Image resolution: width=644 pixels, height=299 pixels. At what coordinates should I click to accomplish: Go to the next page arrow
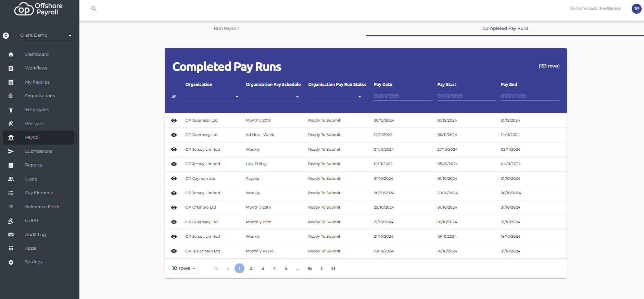coord(321,269)
